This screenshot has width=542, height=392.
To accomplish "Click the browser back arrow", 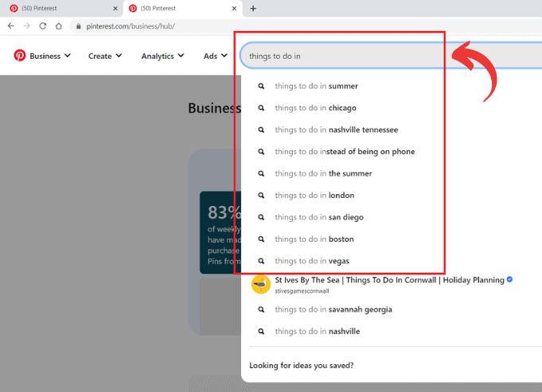I will click(x=11, y=25).
